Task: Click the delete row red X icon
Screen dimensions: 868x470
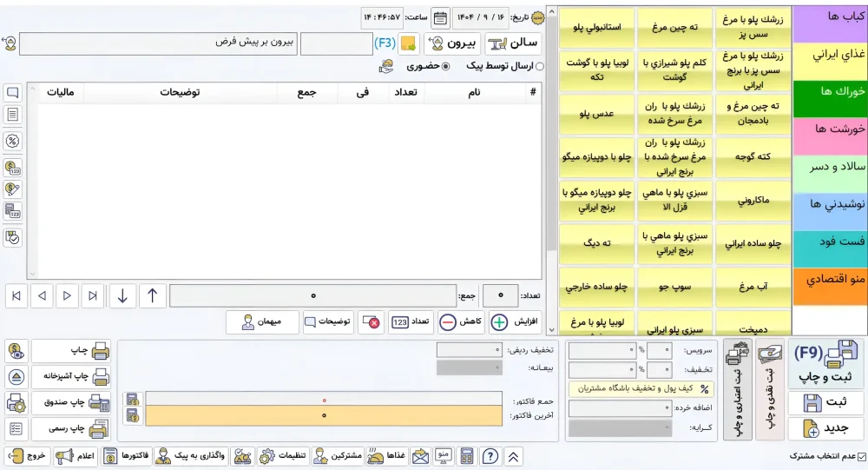Action: pyautogui.click(x=371, y=322)
